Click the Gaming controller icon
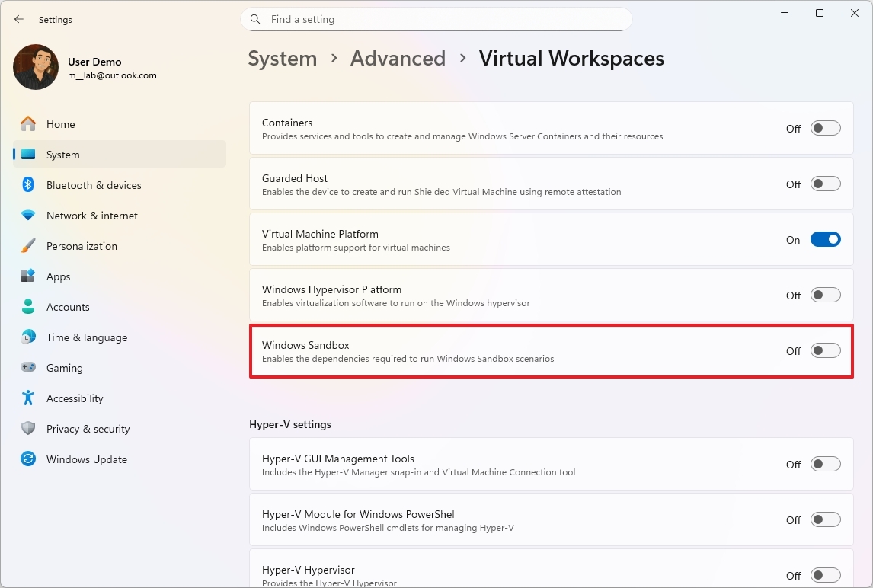 pyautogui.click(x=27, y=368)
